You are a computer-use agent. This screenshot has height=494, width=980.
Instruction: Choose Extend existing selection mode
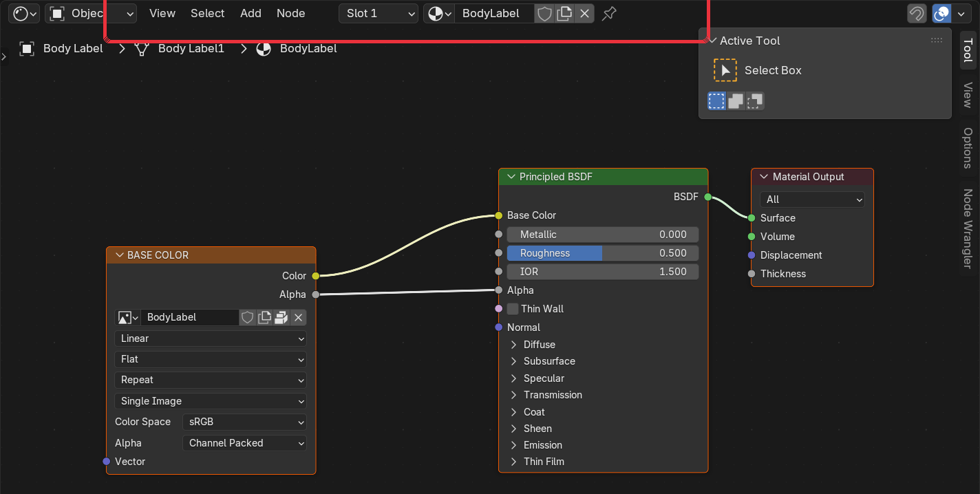click(x=736, y=101)
